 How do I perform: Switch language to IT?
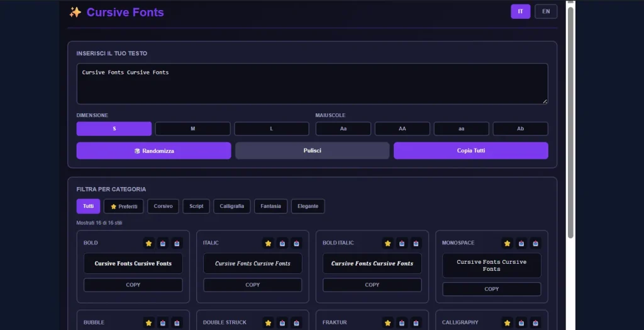(520, 11)
